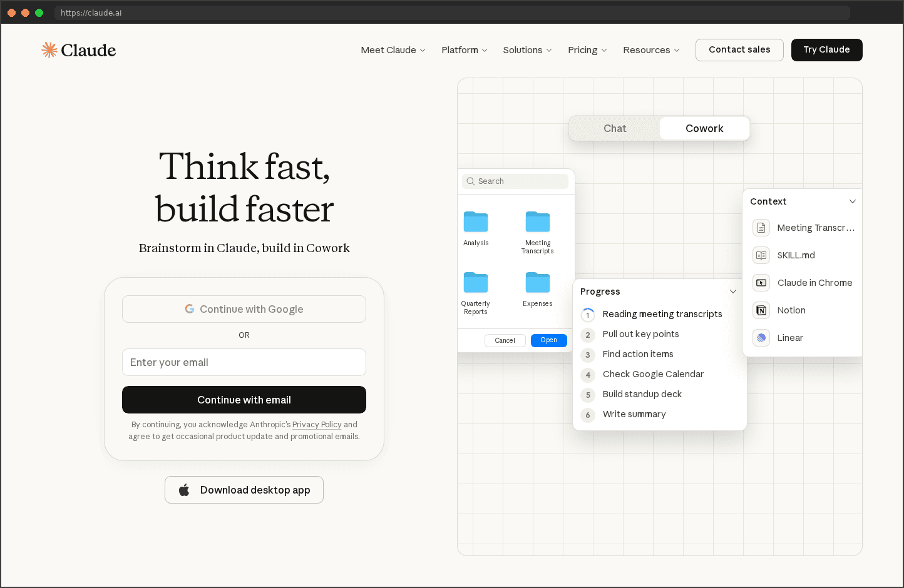
Task: Click the Claude starburst logo icon
Action: pos(49,50)
